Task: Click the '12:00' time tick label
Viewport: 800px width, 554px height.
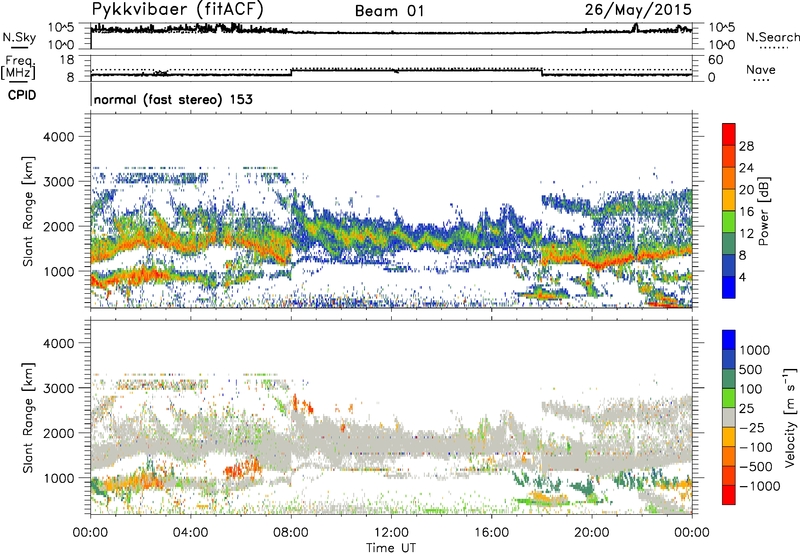Action: tap(391, 532)
